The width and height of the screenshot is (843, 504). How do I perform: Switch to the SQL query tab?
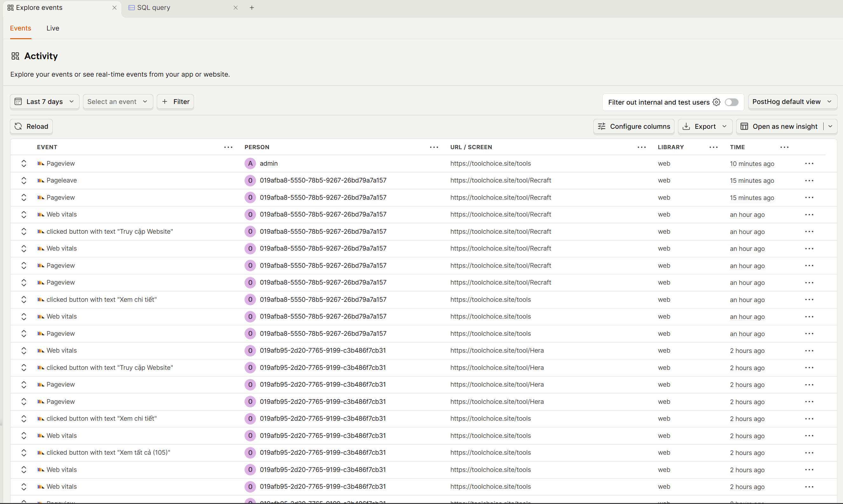(x=154, y=8)
